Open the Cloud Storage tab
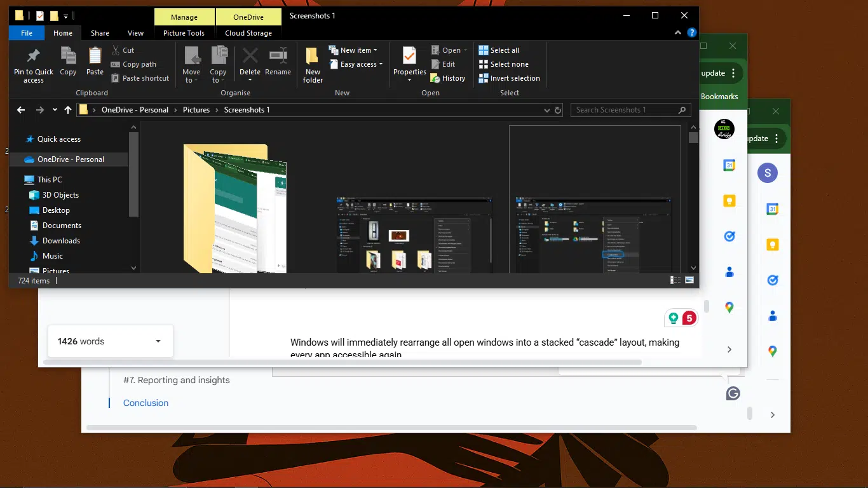868x488 pixels. pyautogui.click(x=248, y=33)
